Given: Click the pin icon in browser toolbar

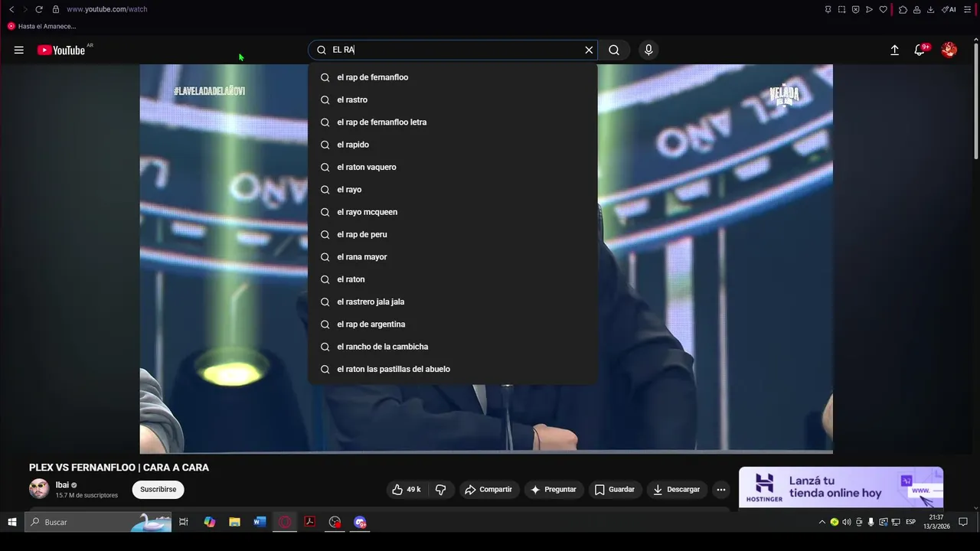Looking at the screenshot, I should pyautogui.click(x=828, y=9).
